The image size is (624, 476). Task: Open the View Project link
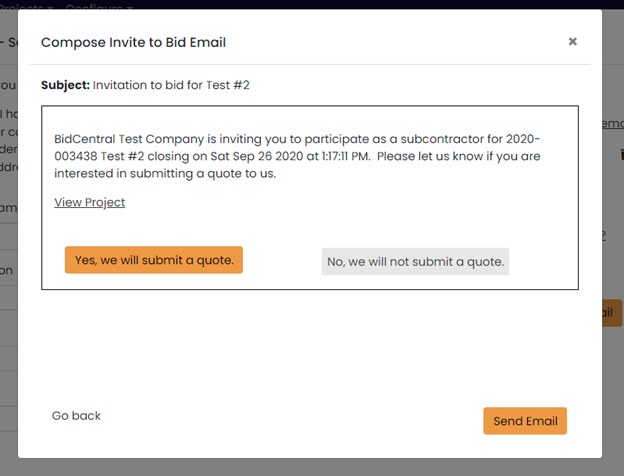coord(89,202)
